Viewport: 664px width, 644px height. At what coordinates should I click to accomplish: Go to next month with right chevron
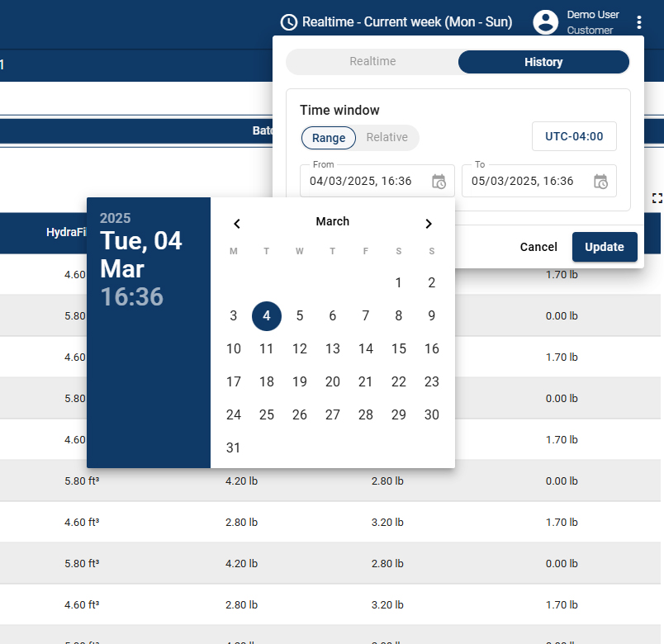[x=429, y=223]
